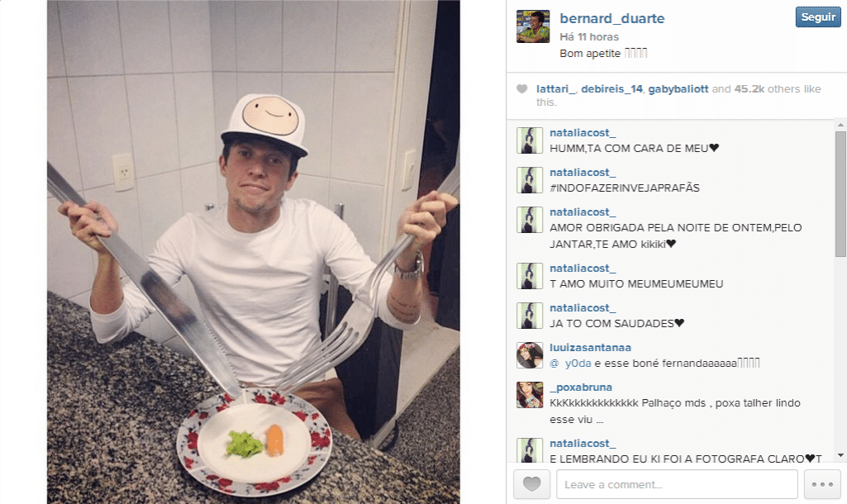Click the comments scrollbar up arrow
The height and width of the screenshot is (504, 847).
[840, 125]
